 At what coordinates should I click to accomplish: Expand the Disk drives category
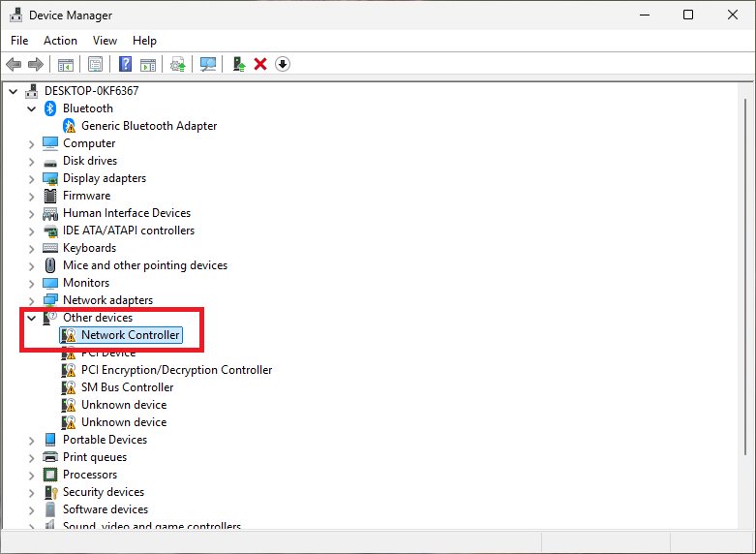(31, 161)
